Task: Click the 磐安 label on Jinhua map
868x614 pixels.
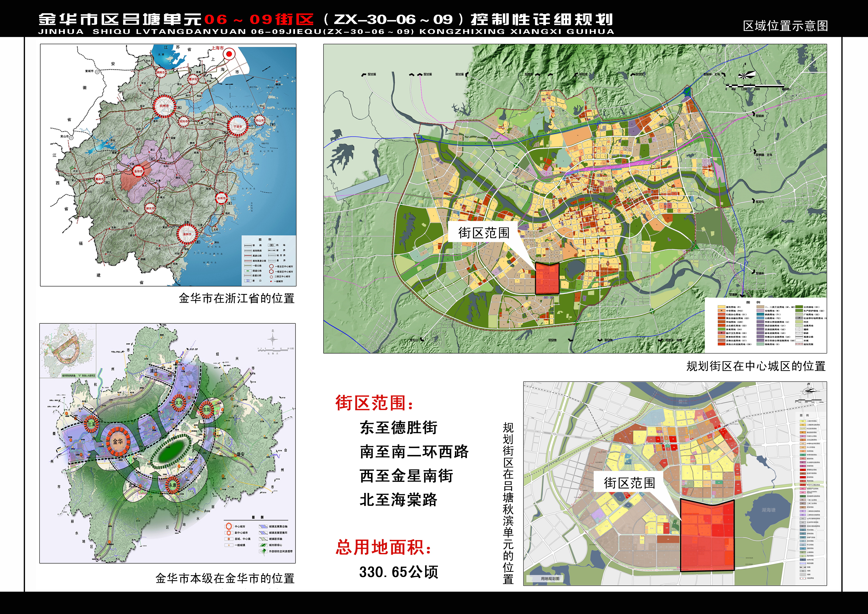Action: tap(241, 454)
